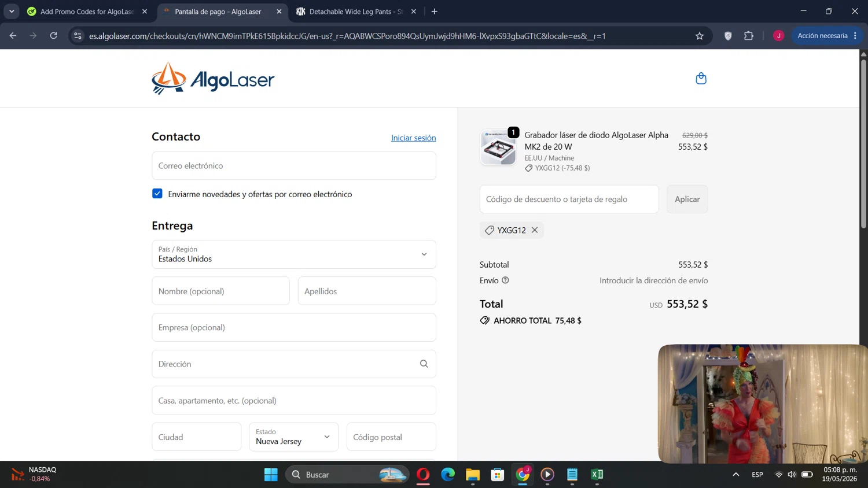
Task: Click the browser address bar URL
Action: click(347, 36)
